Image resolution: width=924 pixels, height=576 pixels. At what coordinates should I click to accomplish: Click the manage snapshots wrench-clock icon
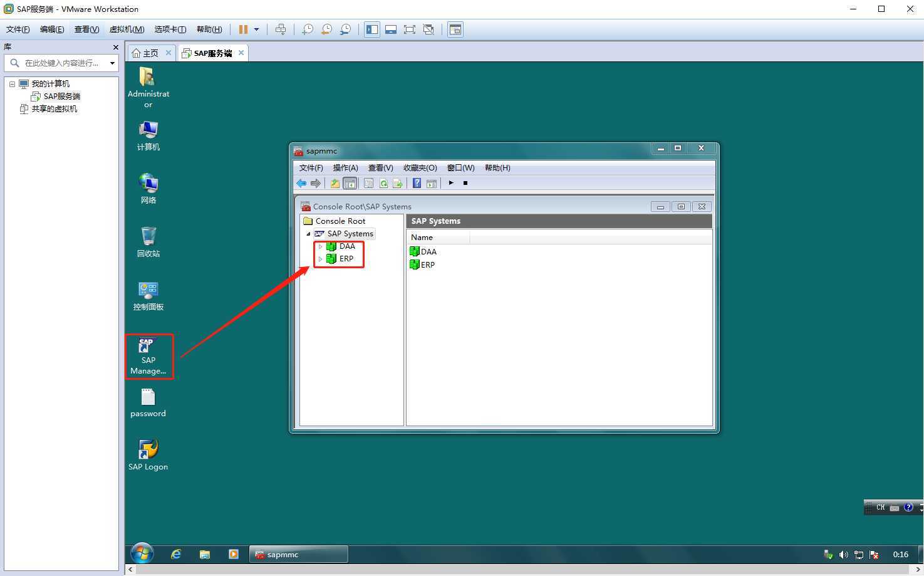coord(346,29)
